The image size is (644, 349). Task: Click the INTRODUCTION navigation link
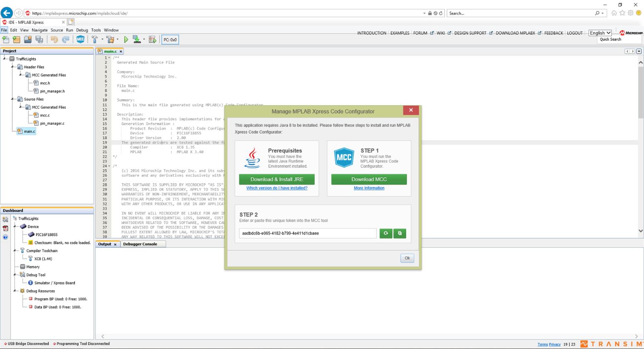pyautogui.click(x=372, y=33)
